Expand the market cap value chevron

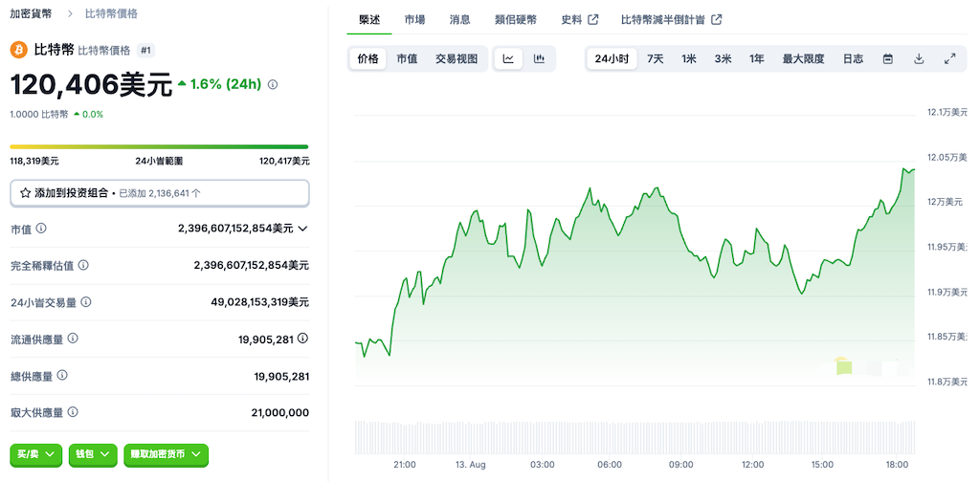303,229
